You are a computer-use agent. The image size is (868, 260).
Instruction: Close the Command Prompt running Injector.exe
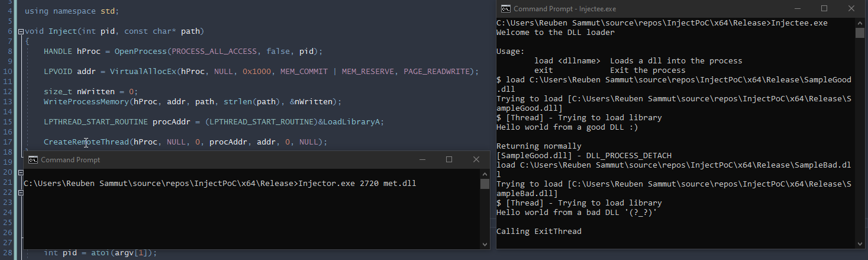coord(476,160)
